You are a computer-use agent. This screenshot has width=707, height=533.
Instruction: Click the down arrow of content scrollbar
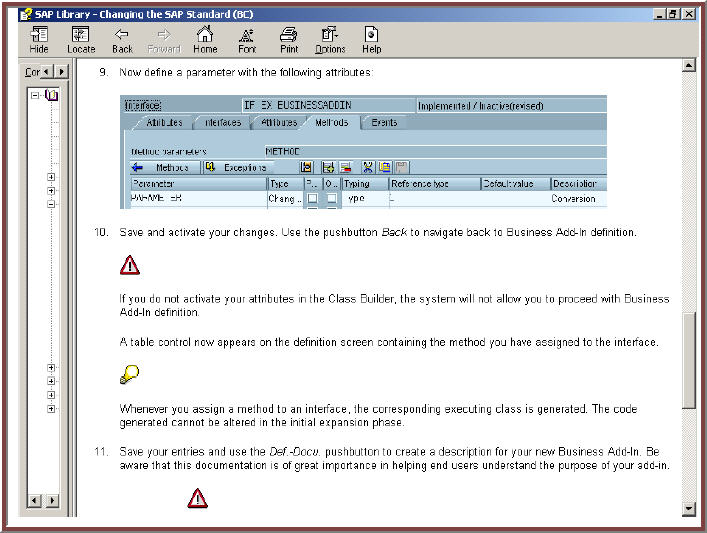point(689,509)
